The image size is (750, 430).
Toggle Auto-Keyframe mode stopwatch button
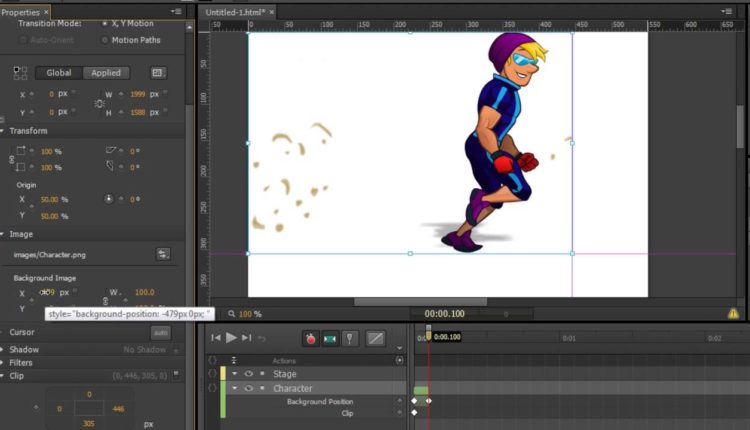(310, 339)
